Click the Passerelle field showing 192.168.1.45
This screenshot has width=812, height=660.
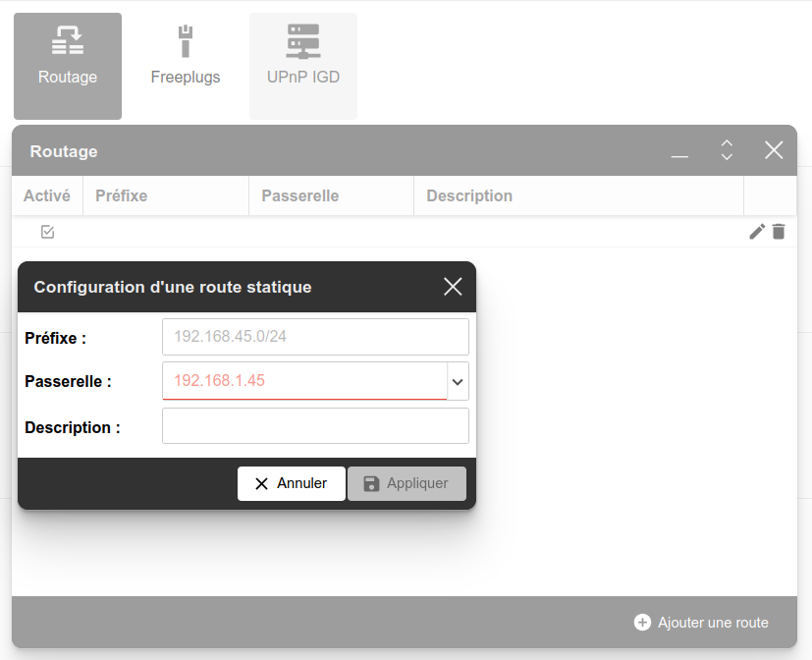coord(304,381)
